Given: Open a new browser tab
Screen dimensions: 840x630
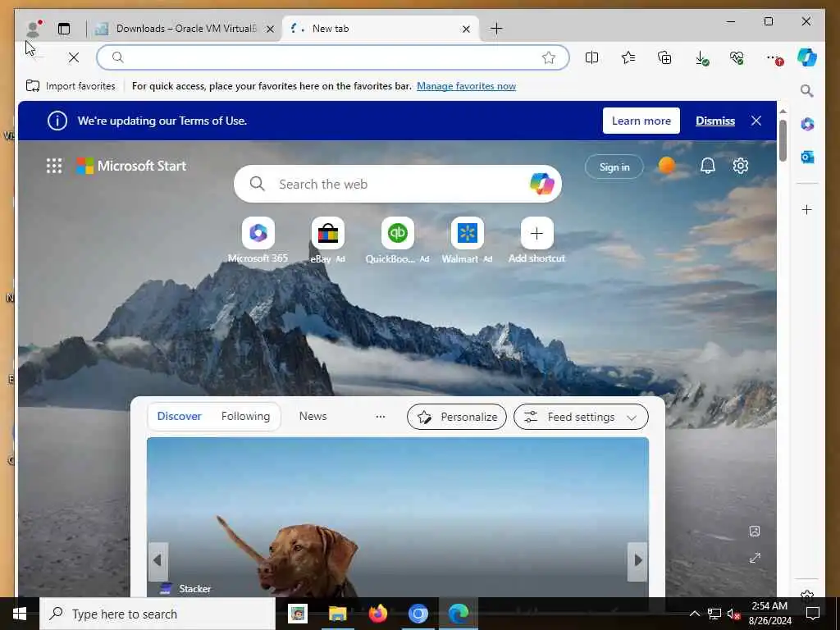Looking at the screenshot, I should tap(496, 29).
